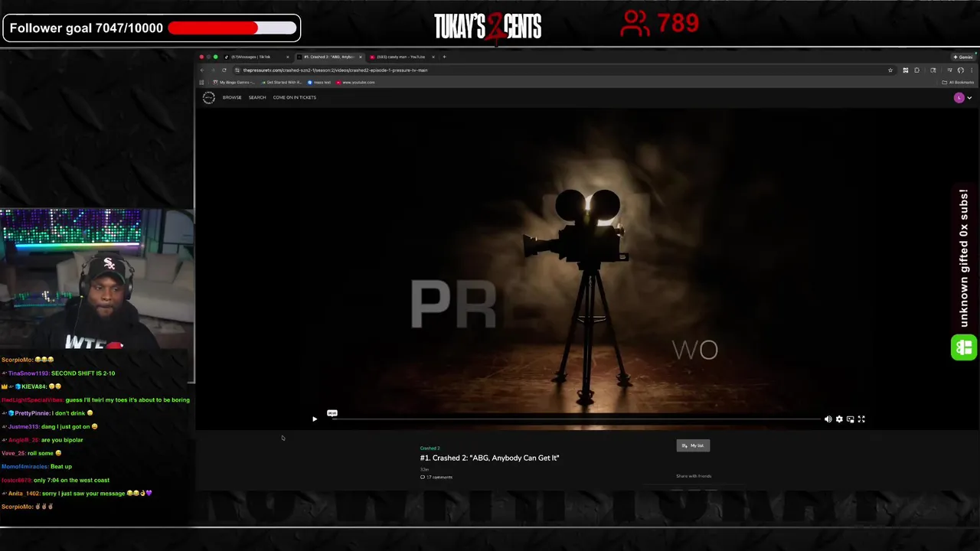Open SEARCH in site navigation
Image resolution: width=980 pixels, height=551 pixels.
tap(257, 97)
